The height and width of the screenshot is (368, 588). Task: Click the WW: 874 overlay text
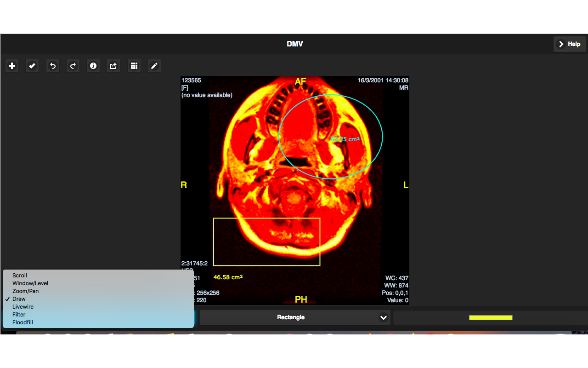(x=396, y=286)
